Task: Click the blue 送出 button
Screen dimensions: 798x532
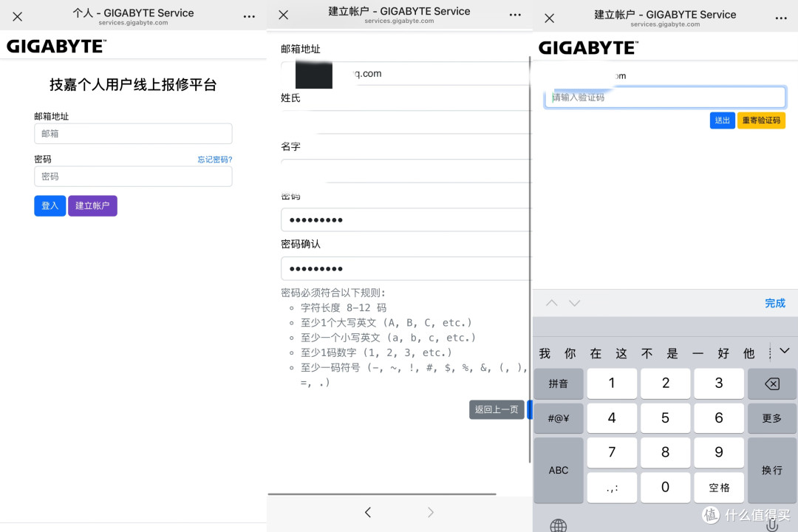Action: [722, 120]
